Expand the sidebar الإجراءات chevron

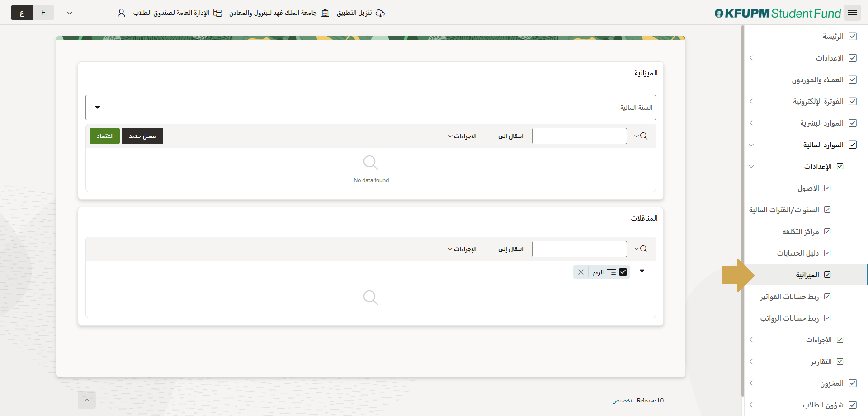(x=751, y=340)
